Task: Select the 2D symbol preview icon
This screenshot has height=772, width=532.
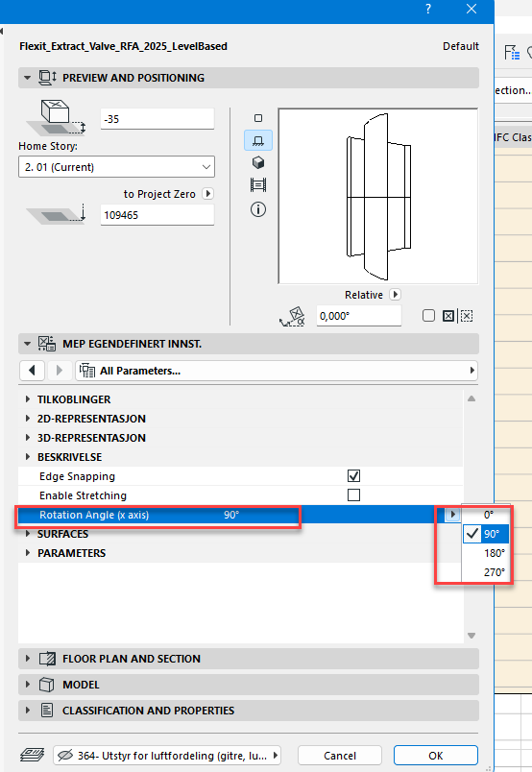Action: [x=258, y=118]
